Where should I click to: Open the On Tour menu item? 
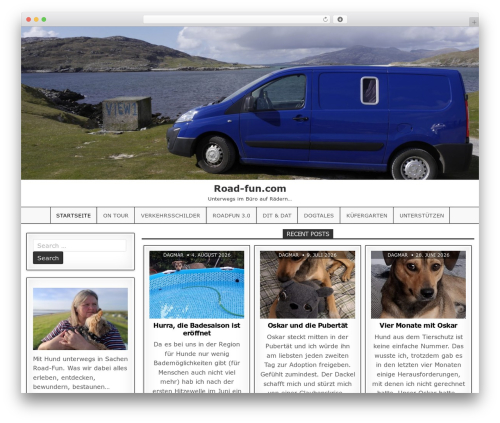coord(116,216)
